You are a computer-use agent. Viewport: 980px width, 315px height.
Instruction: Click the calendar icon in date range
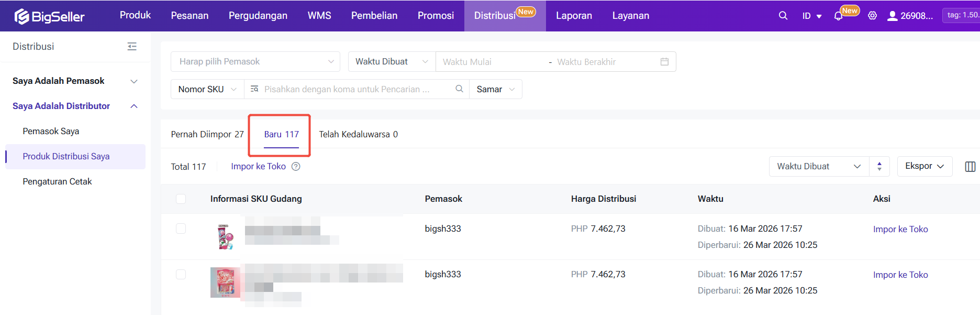tap(664, 62)
